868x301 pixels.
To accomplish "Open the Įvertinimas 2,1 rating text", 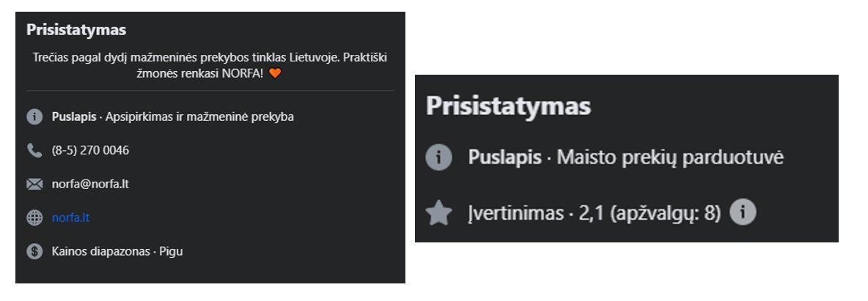I will click(595, 213).
